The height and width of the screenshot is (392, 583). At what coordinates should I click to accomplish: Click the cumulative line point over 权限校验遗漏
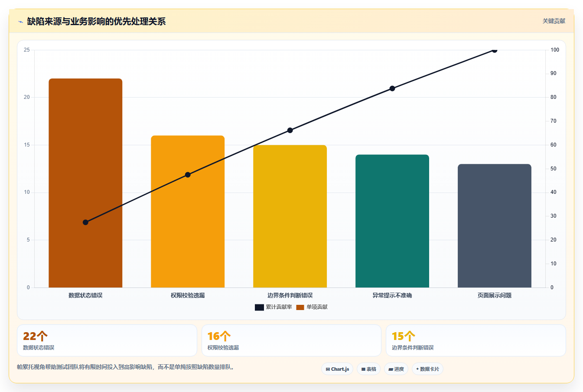[x=188, y=175]
